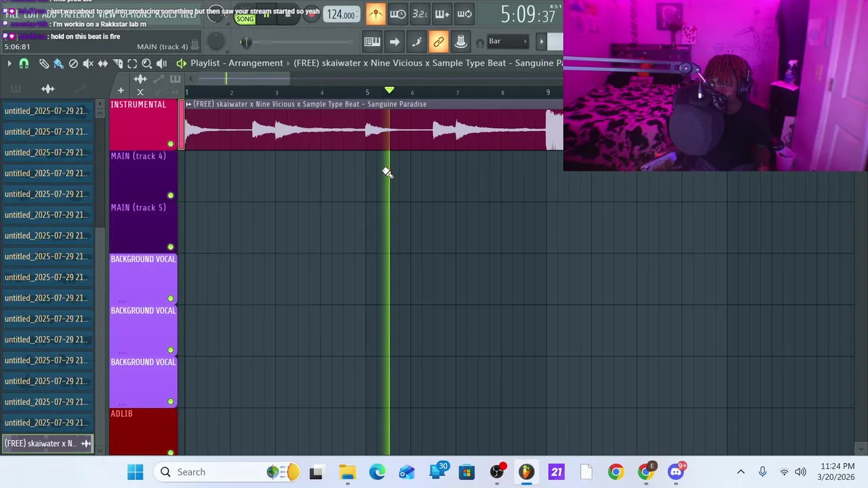Open the TOOLS menu
868x488 pixels.
click(x=166, y=14)
